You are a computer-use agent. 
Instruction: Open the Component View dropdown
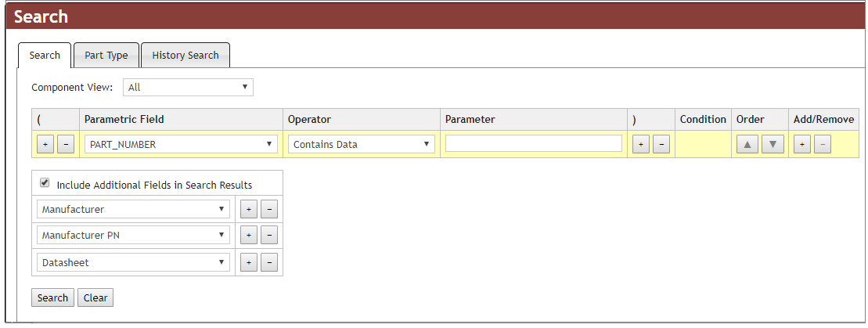(x=188, y=87)
